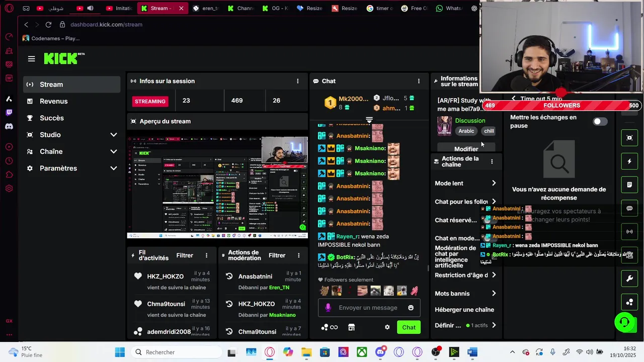This screenshot has width=644, height=362.
Task: Click the green Chat send button
Action: click(x=409, y=327)
